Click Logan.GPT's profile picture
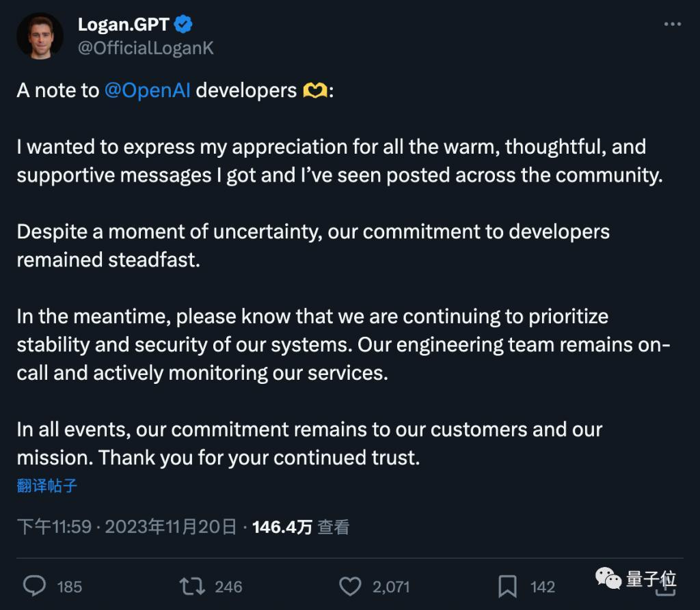Viewport: 700px width, 610px height. click(x=40, y=35)
